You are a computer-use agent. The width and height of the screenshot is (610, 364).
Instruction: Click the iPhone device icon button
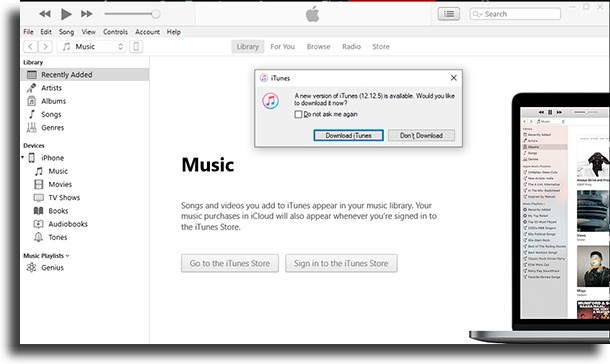point(136,47)
